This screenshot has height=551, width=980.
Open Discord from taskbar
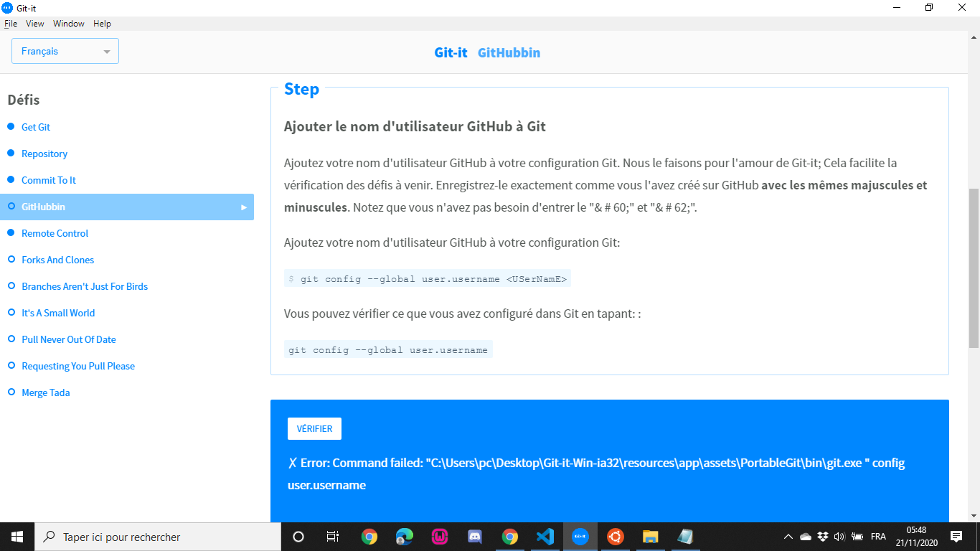coord(474,537)
